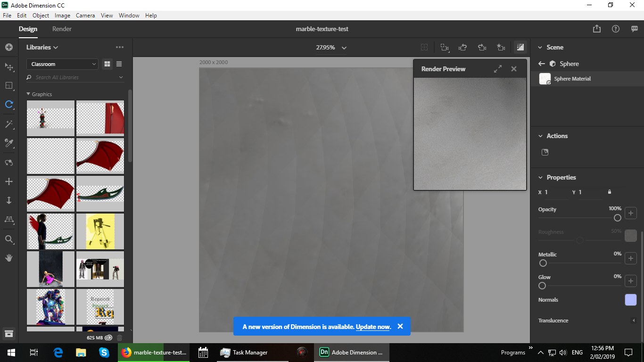Open the Window menu
Image resolution: width=644 pixels, height=362 pixels.
pos(129,16)
